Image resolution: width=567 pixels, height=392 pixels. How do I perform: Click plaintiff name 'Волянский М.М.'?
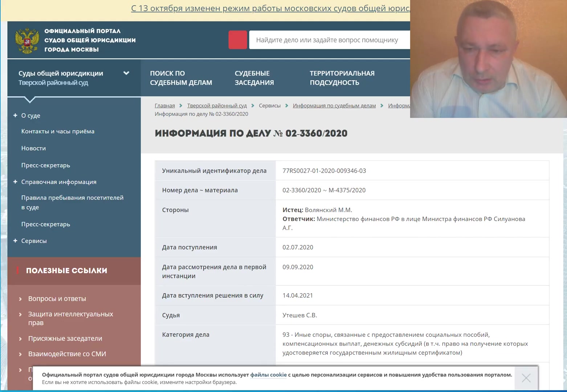[329, 210]
